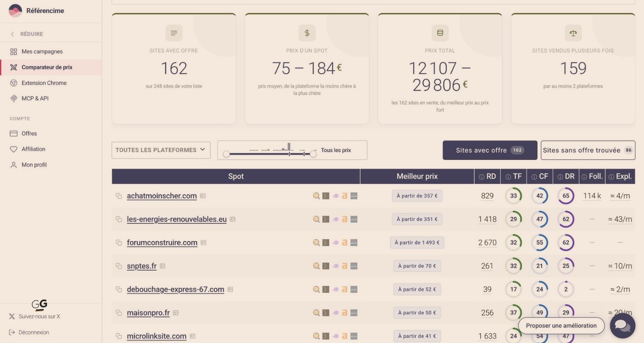This screenshot has height=343, width=644.
Task: Click the purple platform icon in snptes.fr row
Action: pos(335,266)
